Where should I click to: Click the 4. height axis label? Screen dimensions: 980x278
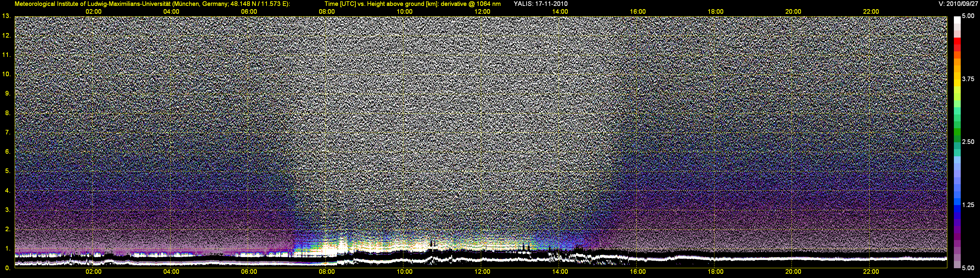8,190
